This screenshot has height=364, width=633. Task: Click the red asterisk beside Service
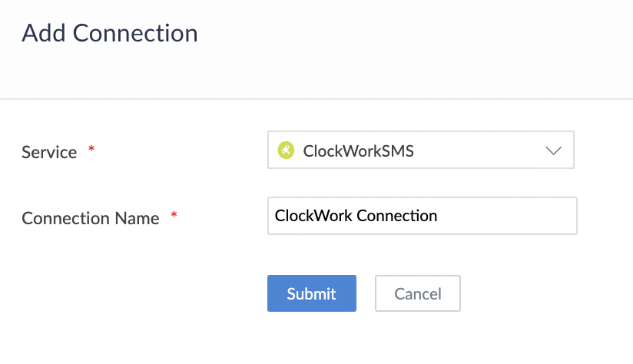tap(91, 149)
